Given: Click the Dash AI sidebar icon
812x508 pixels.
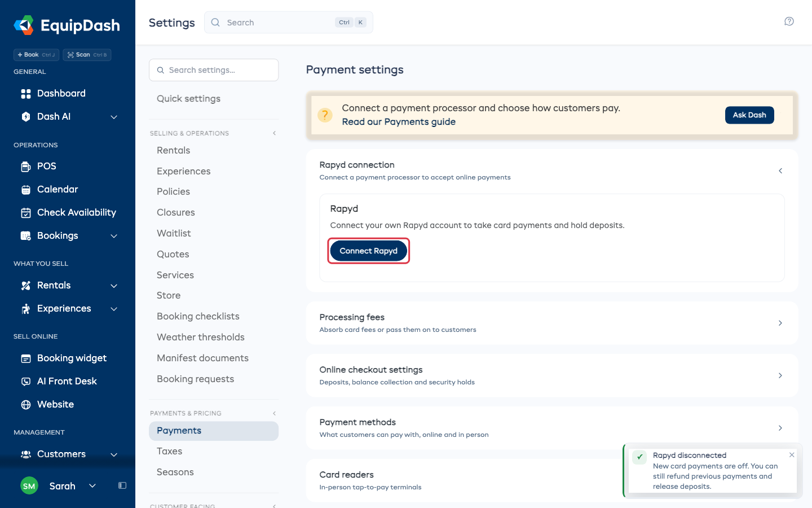Looking at the screenshot, I should click(x=26, y=117).
